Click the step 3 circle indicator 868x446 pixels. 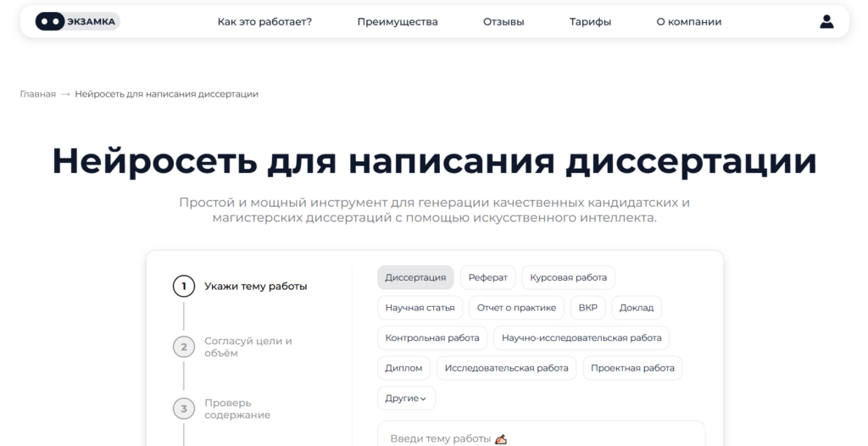[x=184, y=409]
